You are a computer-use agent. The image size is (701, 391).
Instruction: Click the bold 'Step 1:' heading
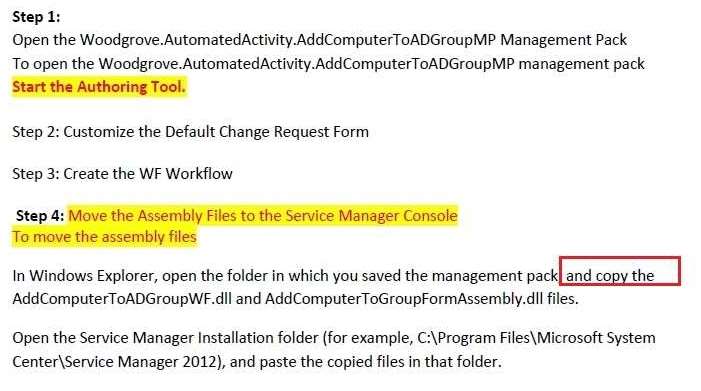(x=36, y=17)
